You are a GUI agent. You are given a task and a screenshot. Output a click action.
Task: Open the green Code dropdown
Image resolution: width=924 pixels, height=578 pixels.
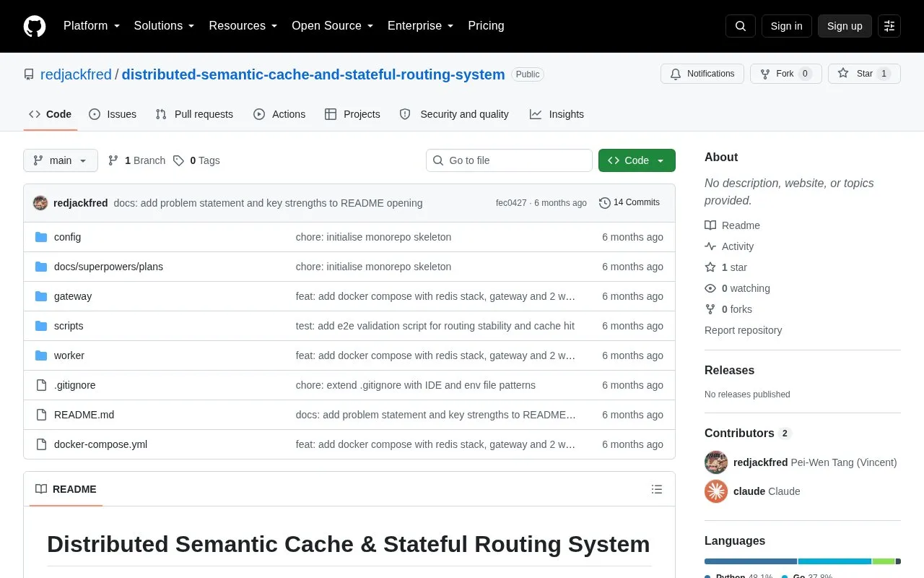pos(637,160)
